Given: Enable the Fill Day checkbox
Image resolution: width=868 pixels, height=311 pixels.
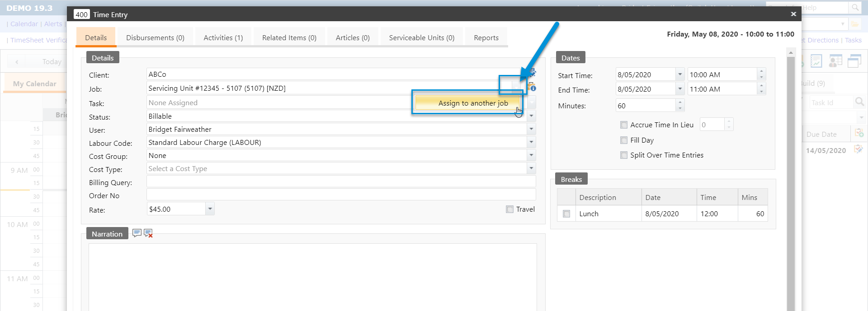Looking at the screenshot, I should 624,140.
